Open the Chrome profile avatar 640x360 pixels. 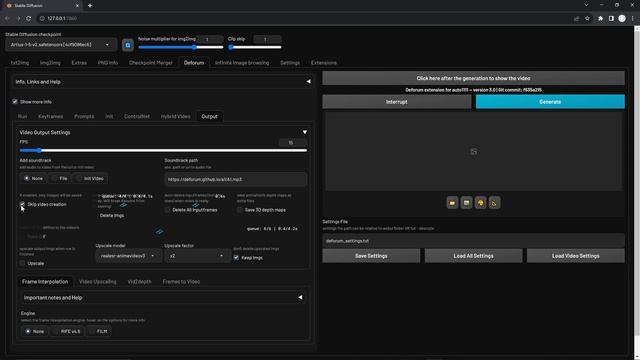click(x=622, y=18)
